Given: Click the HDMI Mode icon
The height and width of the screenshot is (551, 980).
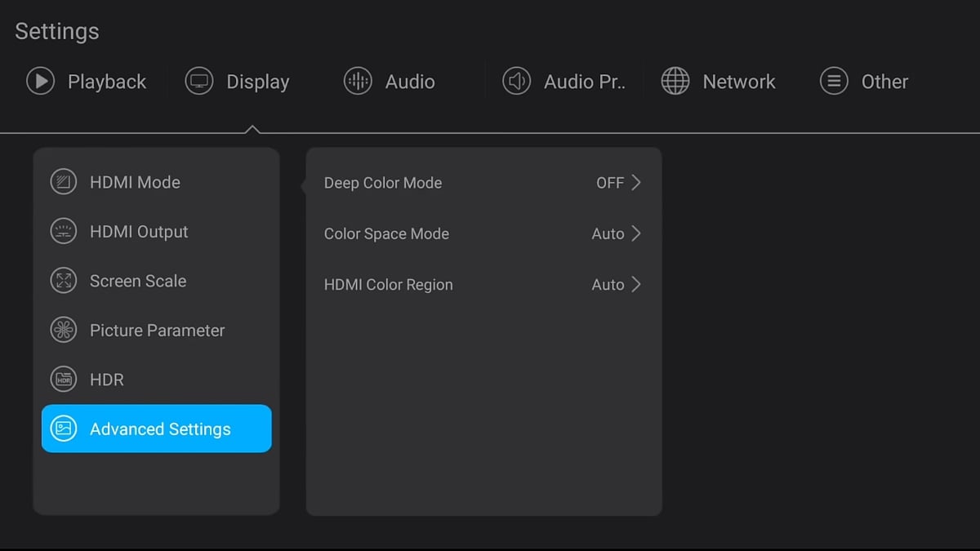Looking at the screenshot, I should click(64, 182).
